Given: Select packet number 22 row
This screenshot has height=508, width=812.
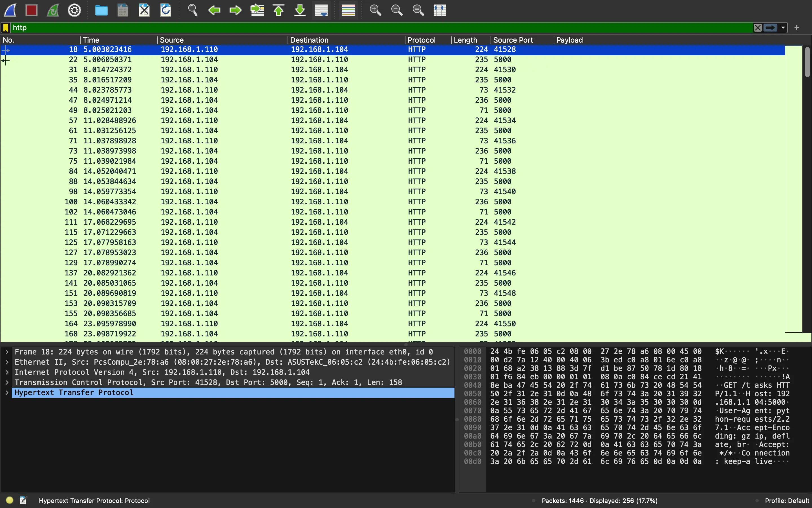Looking at the screenshot, I should [392, 60].
